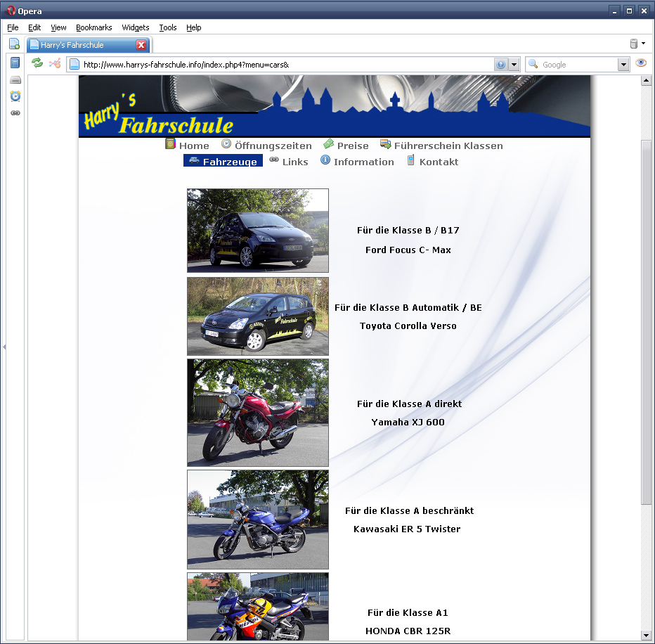Viewport: 655px width, 644px height.
Task: Open the transfers panel icon in sidebar
Action: coord(15,80)
